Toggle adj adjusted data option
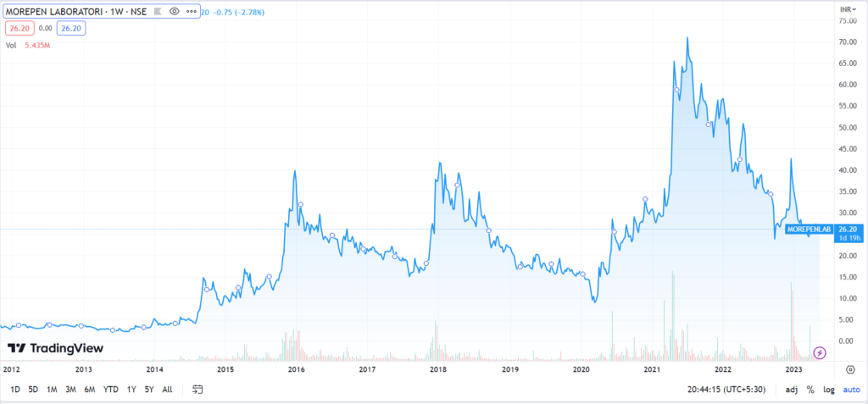The width and height of the screenshot is (868, 404). (790, 390)
